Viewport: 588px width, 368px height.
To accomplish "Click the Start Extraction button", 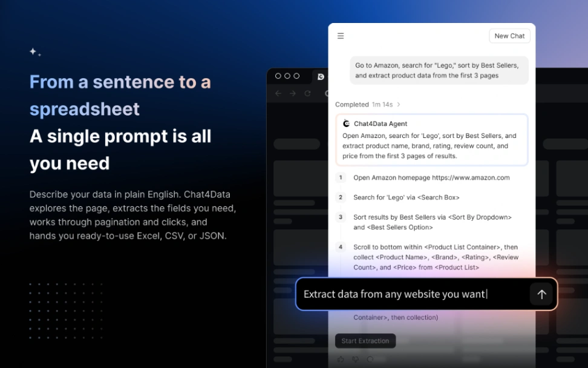I will pyautogui.click(x=365, y=341).
